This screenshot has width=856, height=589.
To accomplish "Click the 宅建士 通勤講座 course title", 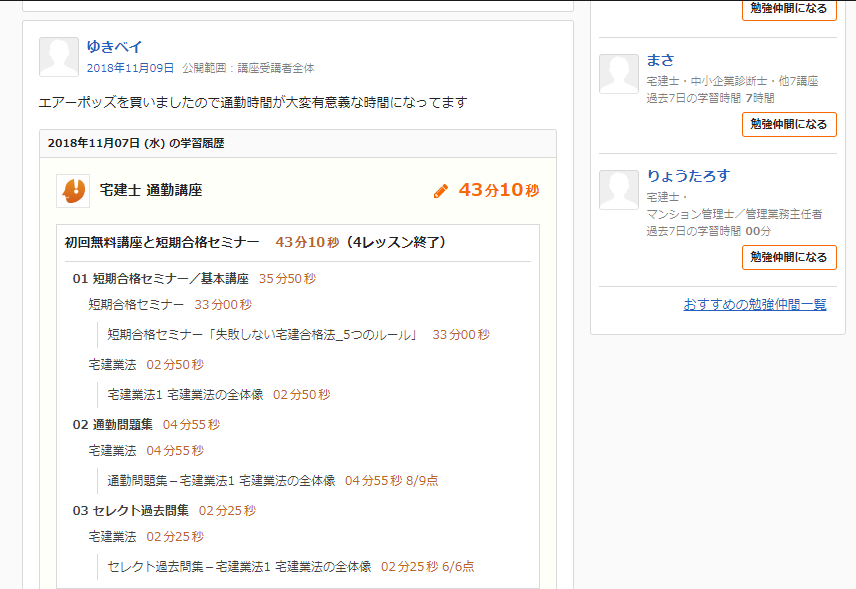I will (151, 191).
